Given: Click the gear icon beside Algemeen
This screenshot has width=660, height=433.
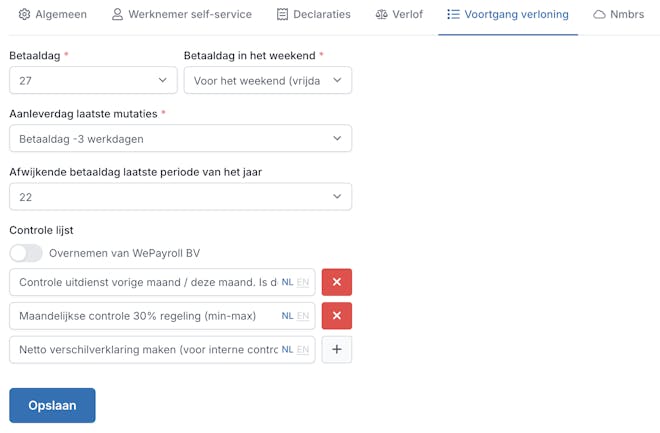Looking at the screenshot, I should pyautogui.click(x=25, y=15).
